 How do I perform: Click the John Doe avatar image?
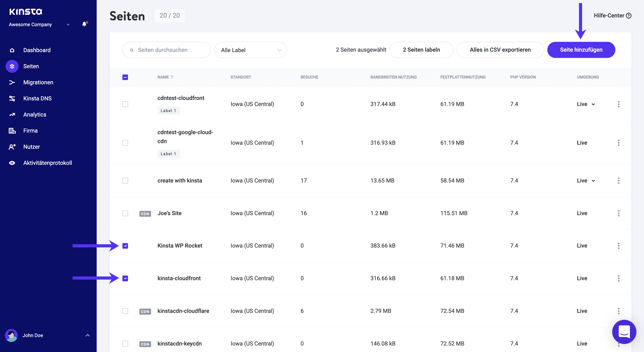11,335
